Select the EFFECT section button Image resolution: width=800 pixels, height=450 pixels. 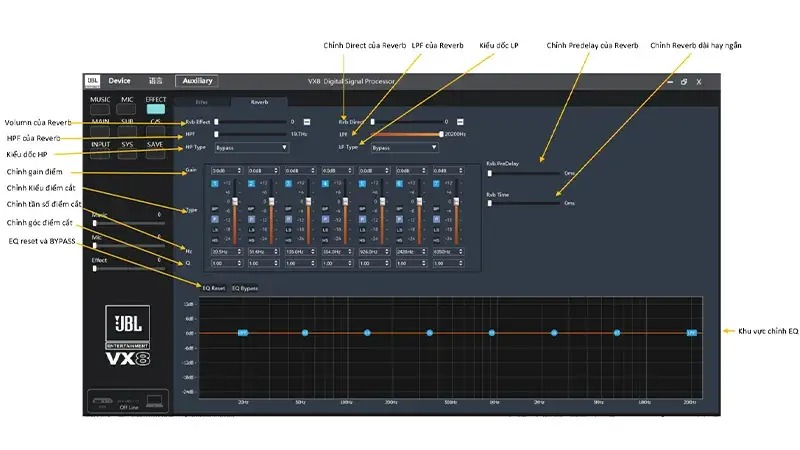(x=156, y=109)
